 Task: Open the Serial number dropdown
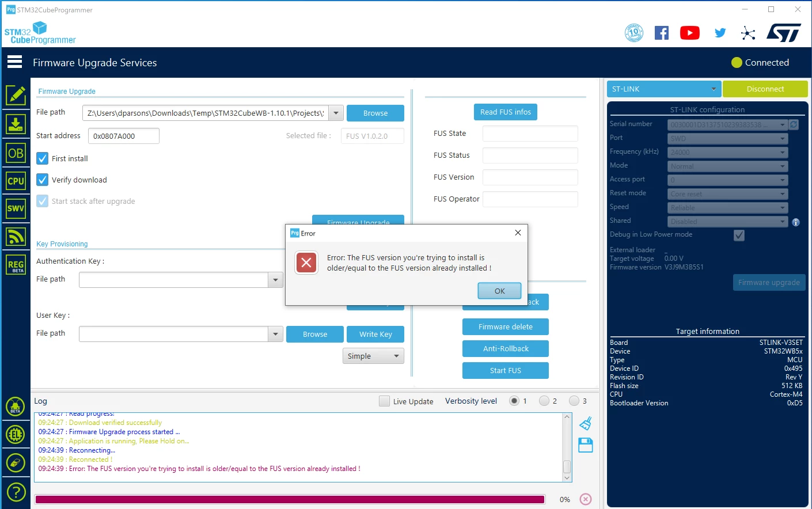(727, 124)
